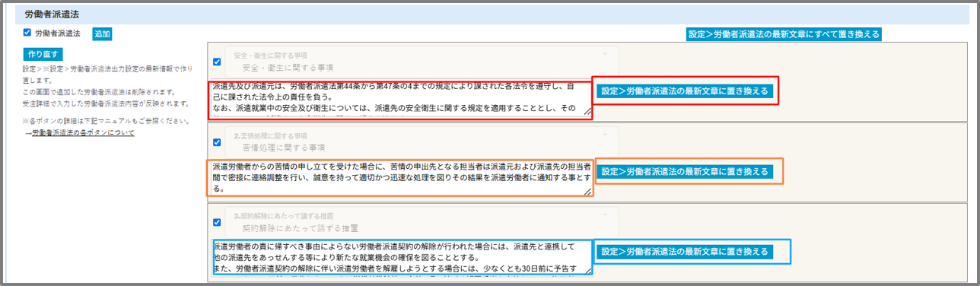
Task: Click 設定＞労働者派遣法の最新文章にすべて置き換える button
Action: tap(784, 34)
